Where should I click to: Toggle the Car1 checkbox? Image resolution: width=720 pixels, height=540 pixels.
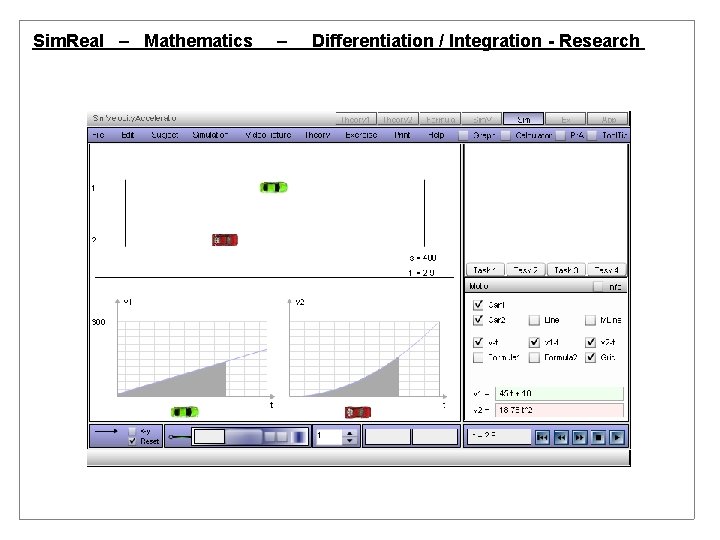[478, 304]
